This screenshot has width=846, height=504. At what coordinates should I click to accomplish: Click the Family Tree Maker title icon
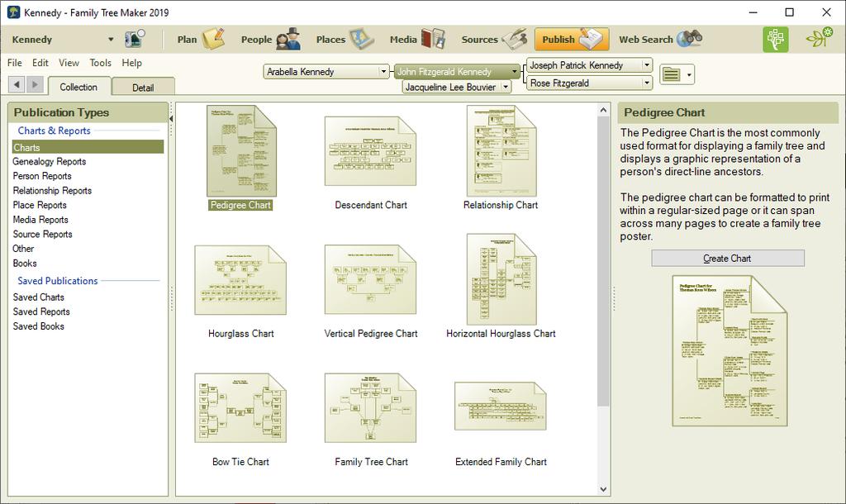[13, 12]
